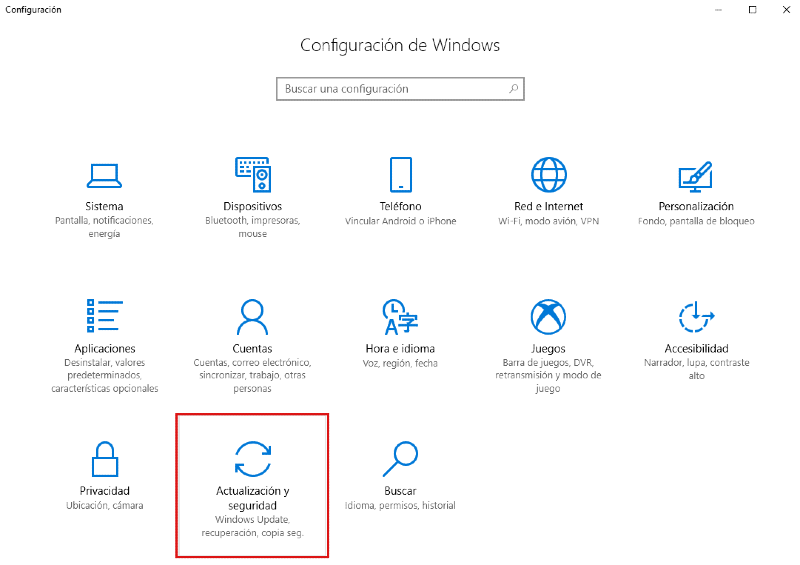This screenshot has height=565, width=800.
Task: Click the 'Aplicaciones' label
Action: point(105,349)
